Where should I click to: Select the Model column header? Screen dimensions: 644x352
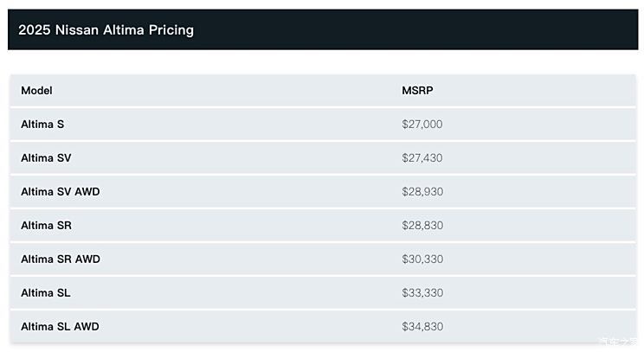click(x=36, y=91)
